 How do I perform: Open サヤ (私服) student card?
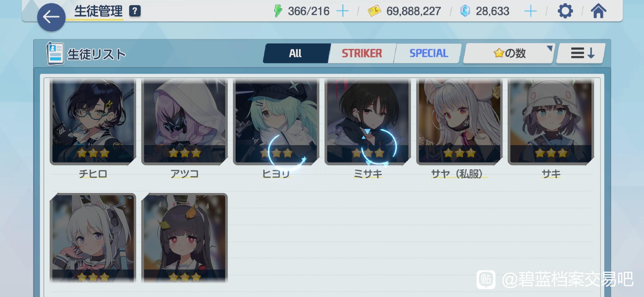pyautogui.click(x=459, y=122)
